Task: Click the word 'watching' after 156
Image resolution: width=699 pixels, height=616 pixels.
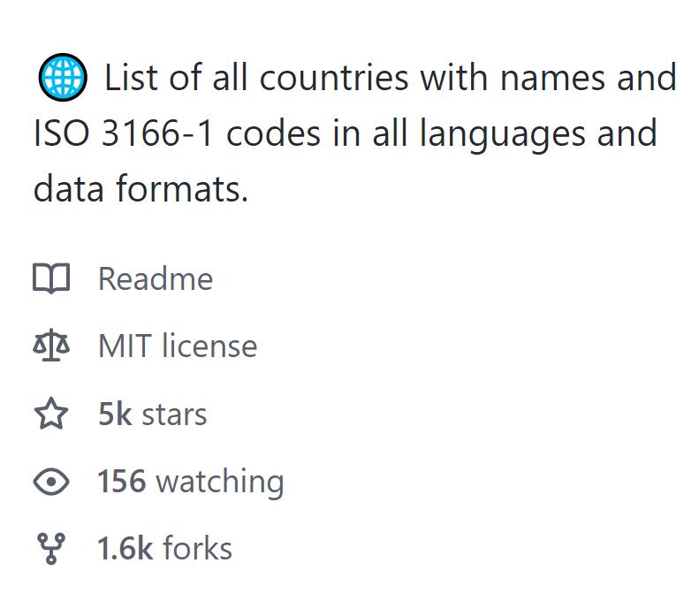Action: click(x=220, y=483)
